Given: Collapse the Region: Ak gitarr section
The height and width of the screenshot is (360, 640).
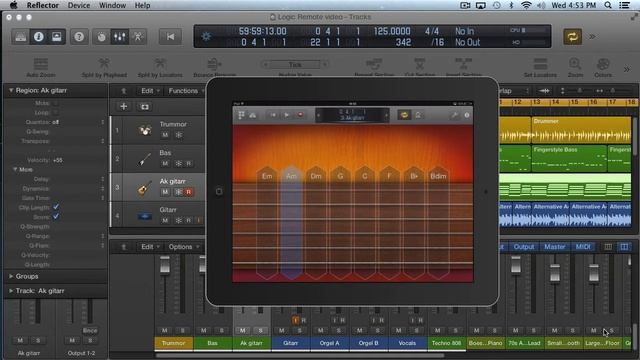Looking at the screenshot, I should [x=11, y=90].
